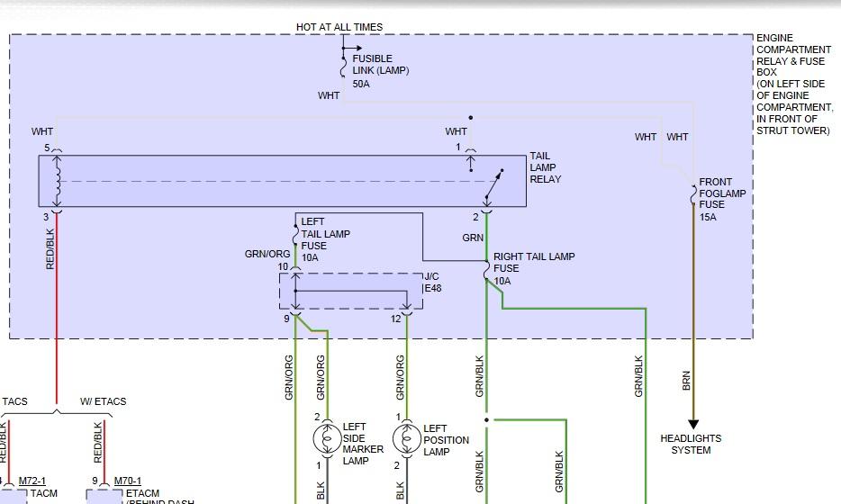Screen dimensions: 841x504
Task: Click the front foglamp fuse symbol
Action: click(693, 194)
